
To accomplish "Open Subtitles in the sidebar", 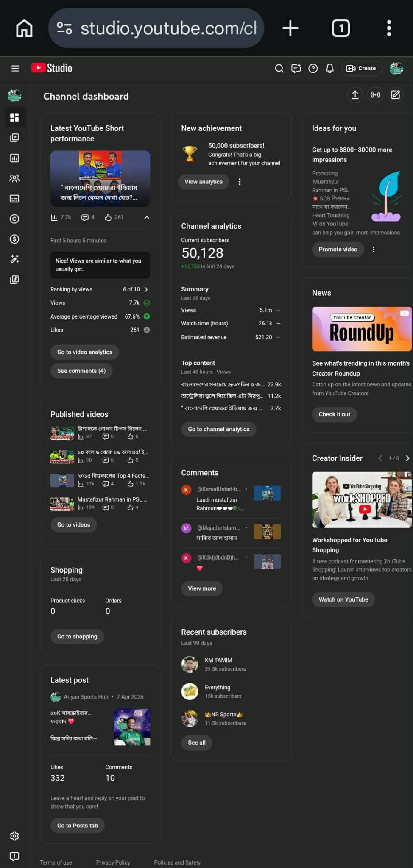I will click(x=15, y=199).
